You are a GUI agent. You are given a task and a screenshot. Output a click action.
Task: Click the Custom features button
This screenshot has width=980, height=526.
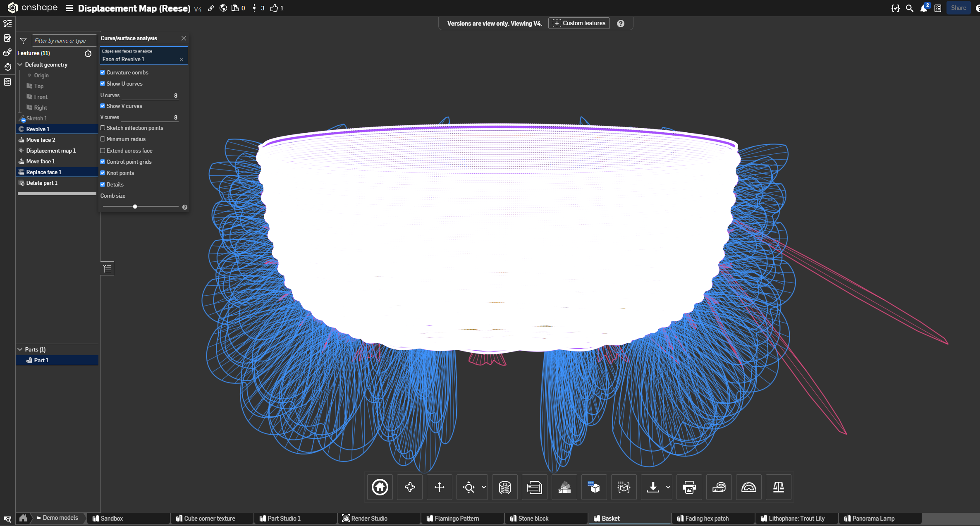pos(579,23)
